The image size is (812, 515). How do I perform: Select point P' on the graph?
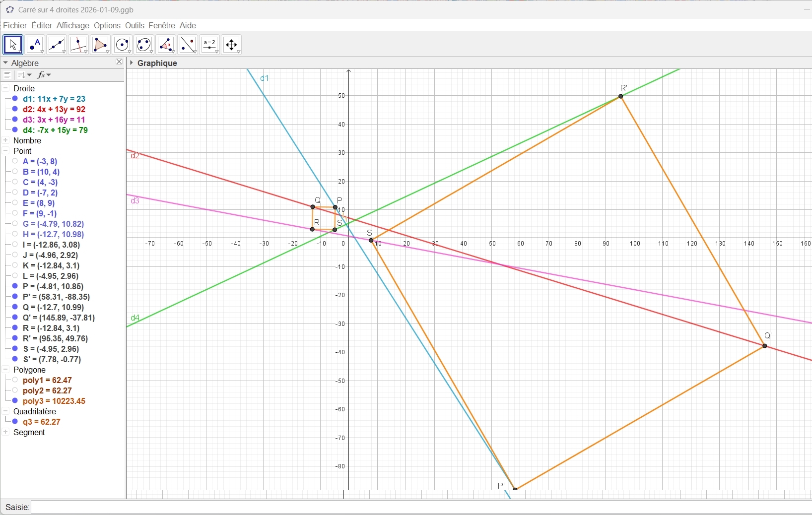click(x=516, y=489)
